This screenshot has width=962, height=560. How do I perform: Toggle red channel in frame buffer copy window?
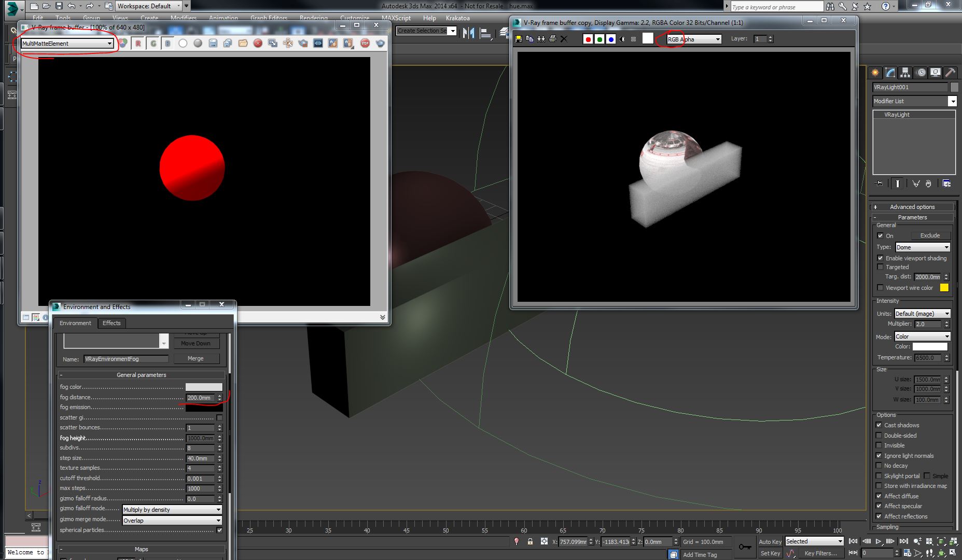click(588, 39)
